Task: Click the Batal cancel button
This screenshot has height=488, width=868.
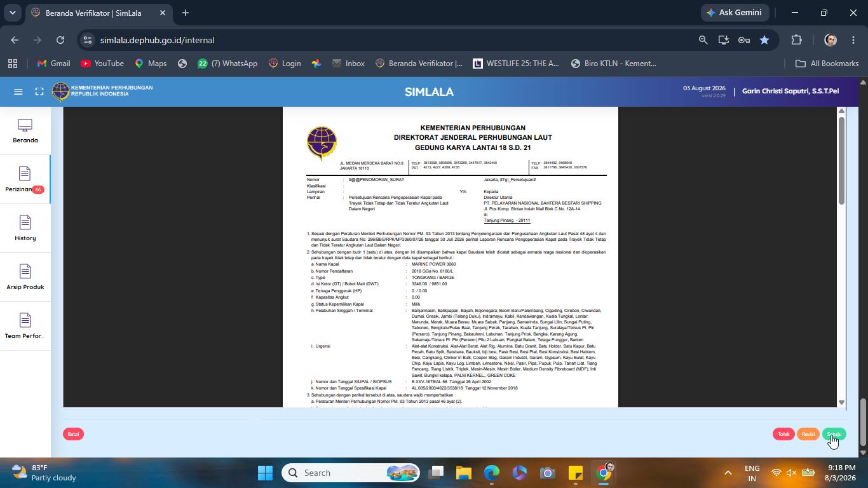Action: pyautogui.click(x=73, y=434)
